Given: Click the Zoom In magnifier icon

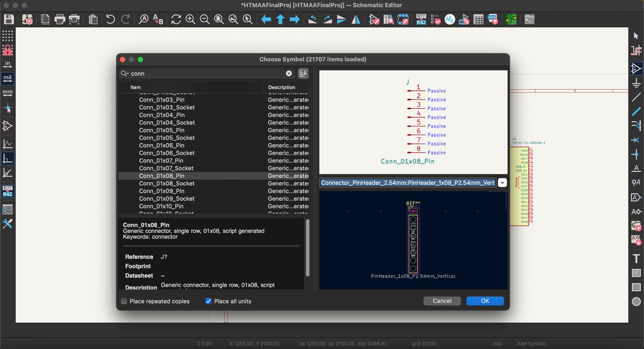Looking at the screenshot, I should click(190, 19).
